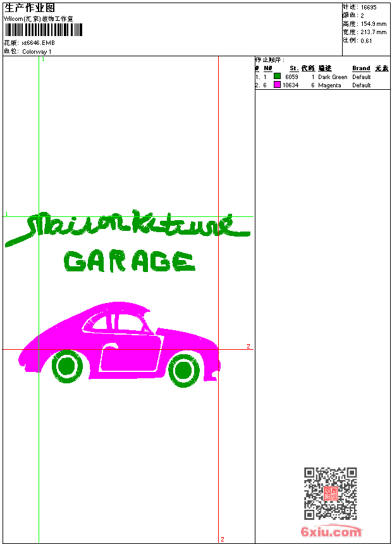Select the green rear wheel of the car
Viewport: 392px width, 544px height.
[x=67, y=366]
